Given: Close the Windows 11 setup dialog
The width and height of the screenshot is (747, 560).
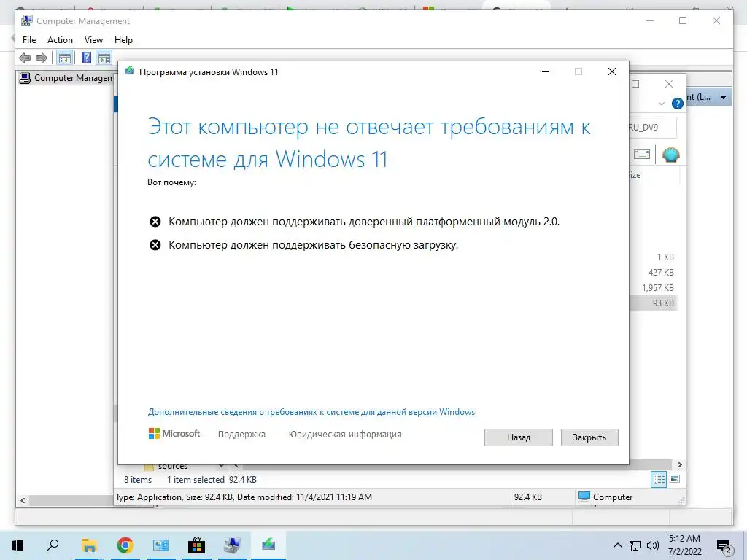Looking at the screenshot, I should tap(612, 71).
